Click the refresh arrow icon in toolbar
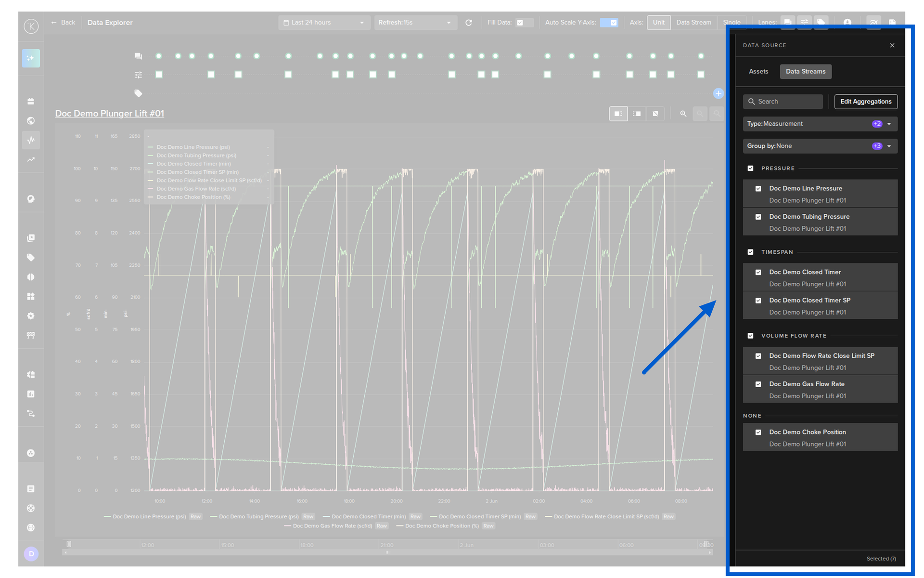Image resolution: width=924 pixels, height=578 pixels. click(469, 23)
